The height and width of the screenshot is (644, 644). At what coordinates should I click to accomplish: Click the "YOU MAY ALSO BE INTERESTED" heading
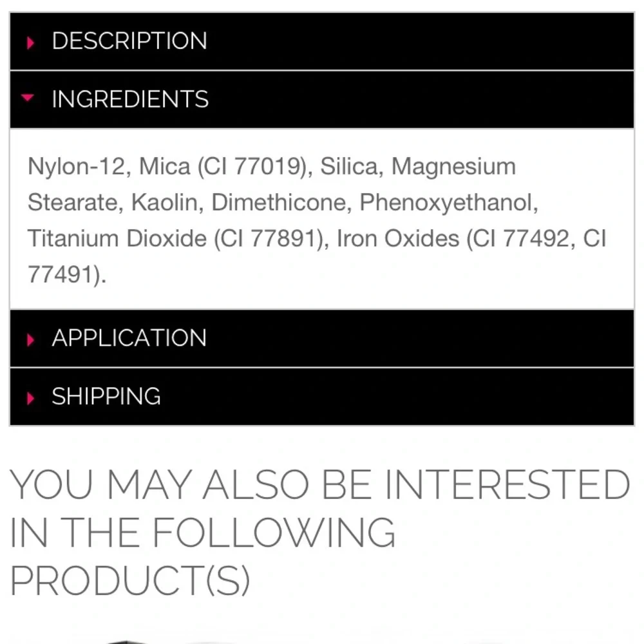[319, 485]
